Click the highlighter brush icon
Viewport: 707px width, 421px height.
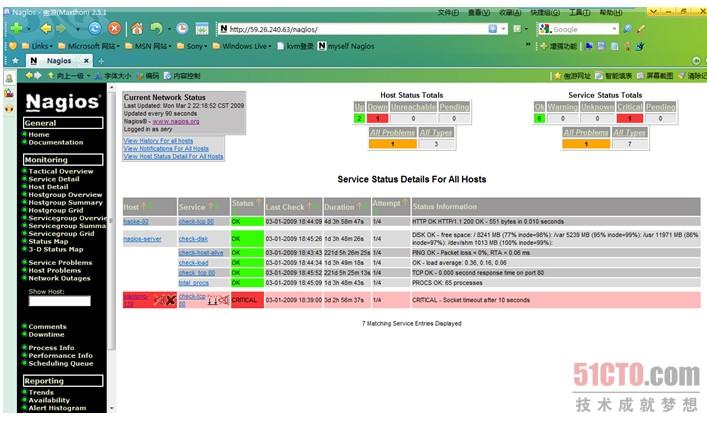tap(640, 29)
